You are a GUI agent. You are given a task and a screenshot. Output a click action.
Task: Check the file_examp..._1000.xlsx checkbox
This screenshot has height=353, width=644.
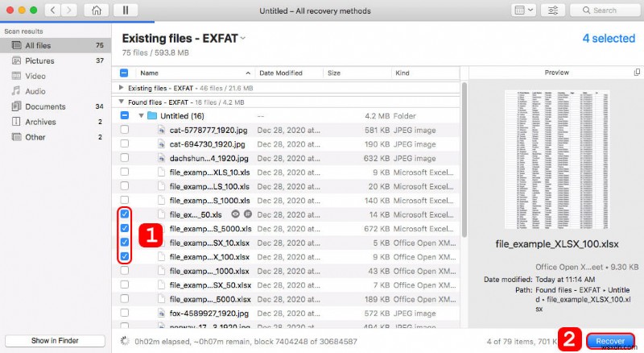pyautogui.click(x=125, y=270)
